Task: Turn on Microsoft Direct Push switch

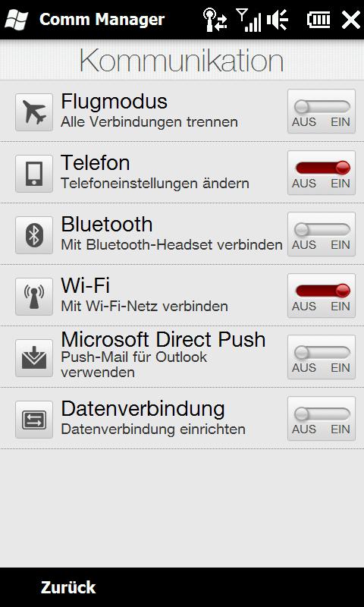Action: point(322,357)
